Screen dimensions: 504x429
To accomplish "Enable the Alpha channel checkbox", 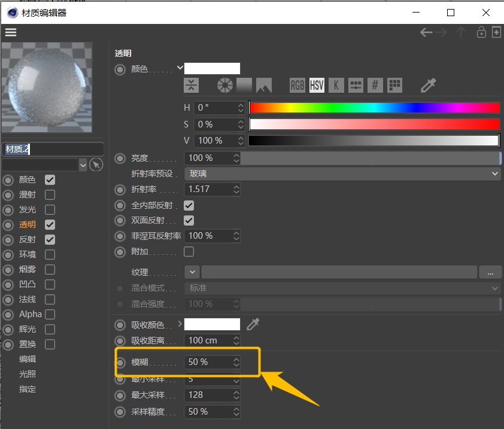I will (x=50, y=314).
